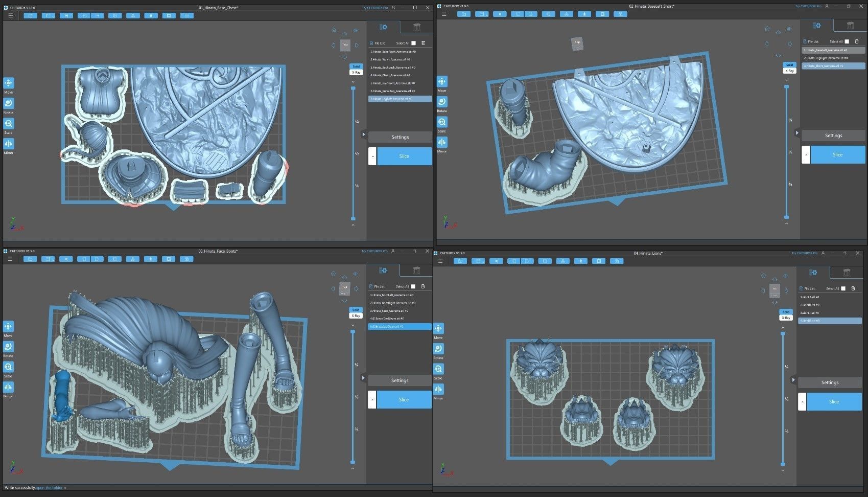Delete files with trash icon in 01_Hinata_Base_Chest
This screenshot has height=497, width=868.
click(423, 43)
